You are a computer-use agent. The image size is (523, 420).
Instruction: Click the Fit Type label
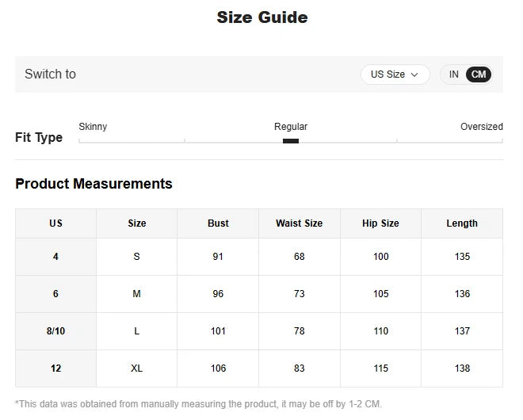(39, 137)
